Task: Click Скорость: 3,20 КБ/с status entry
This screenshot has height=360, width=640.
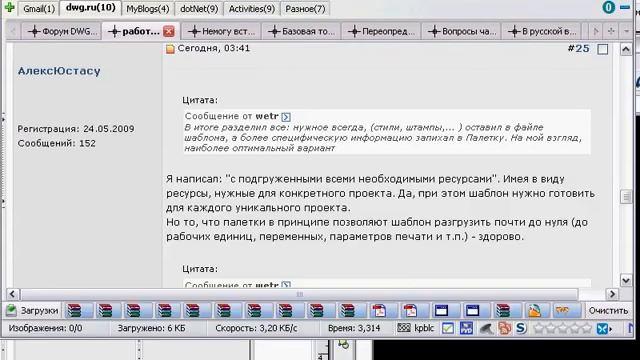Action: 256,328
